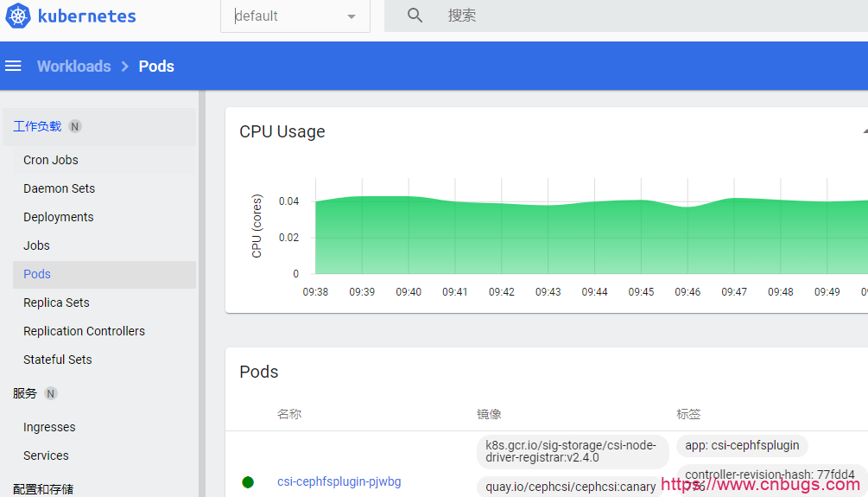
Task: Click the N badge beside 服务
Action: pyautogui.click(x=51, y=394)
